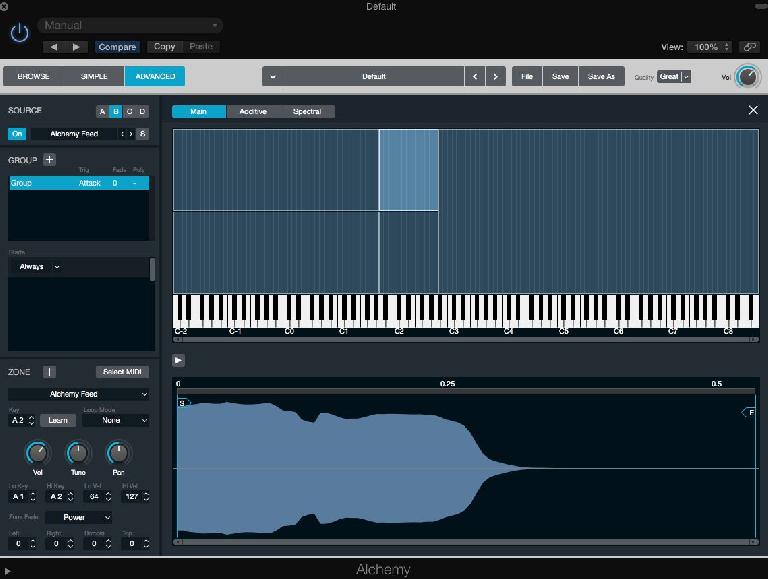
Task: Click the sample start S marker
Action: point(183,403)
